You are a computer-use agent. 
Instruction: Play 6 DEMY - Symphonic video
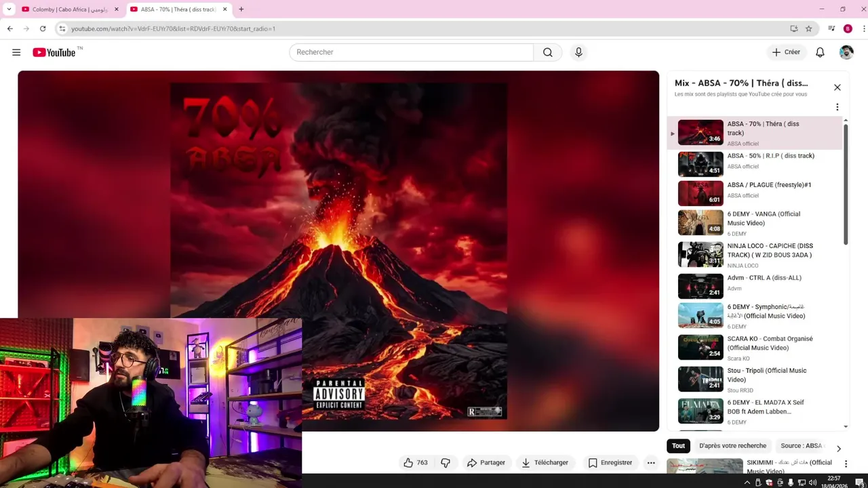pyautogui.click(x=754, y=315)
